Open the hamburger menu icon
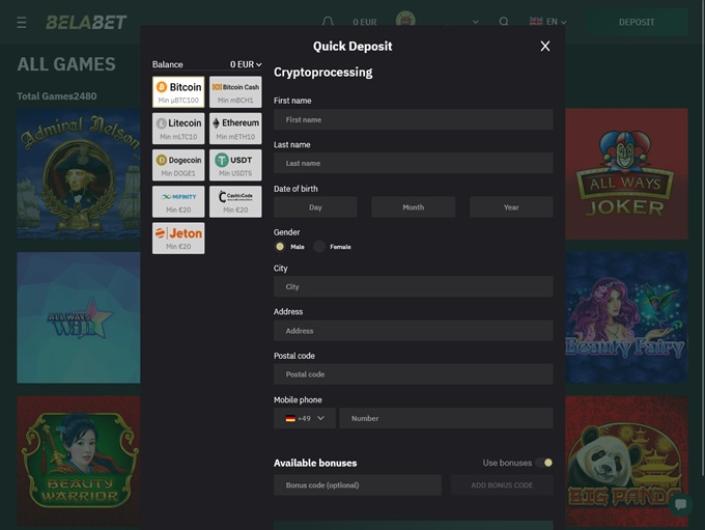The width and height of the screenshot is (705, 530). pyautogui.click(x=21, y=22)
